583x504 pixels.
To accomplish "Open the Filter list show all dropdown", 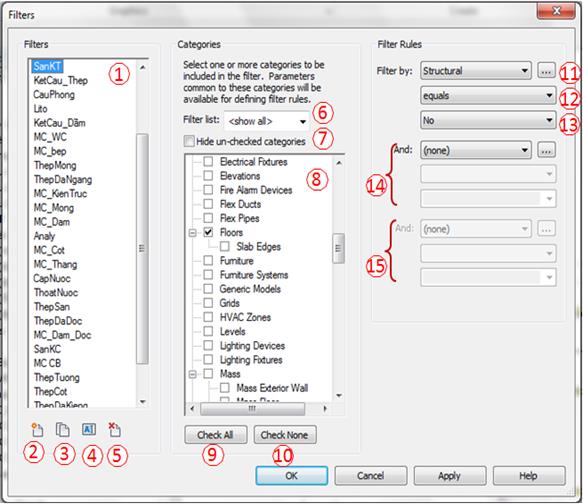I will [267, 121].
